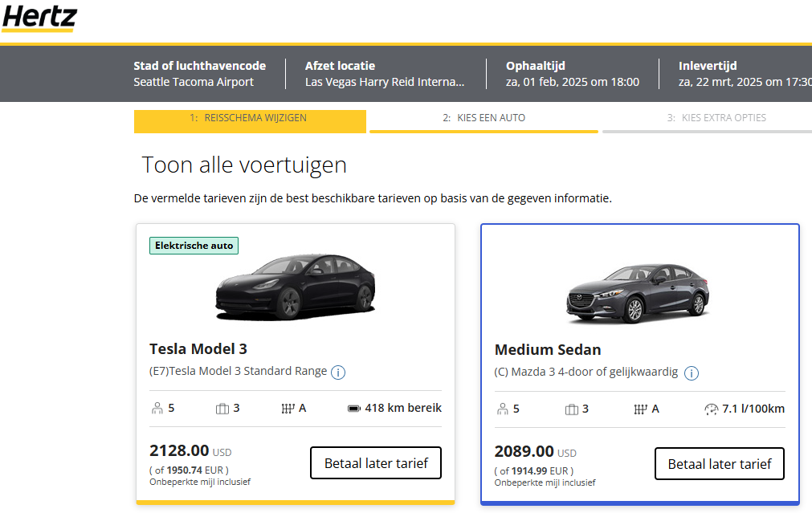The image size is (812, 513).
Task: Click the Mazda 3 sedan car image
Action: (x=639, y=293)
